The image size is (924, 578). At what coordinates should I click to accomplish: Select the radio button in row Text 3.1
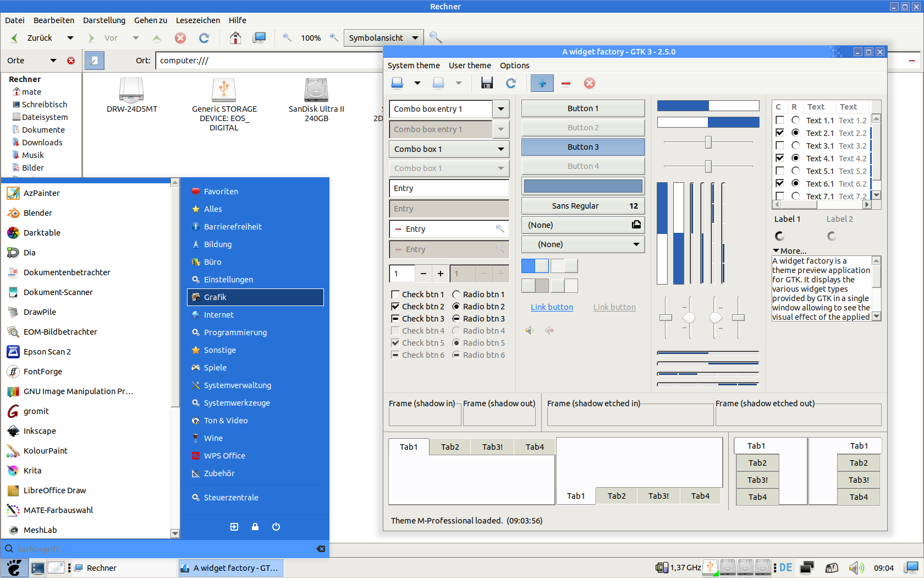795,145
